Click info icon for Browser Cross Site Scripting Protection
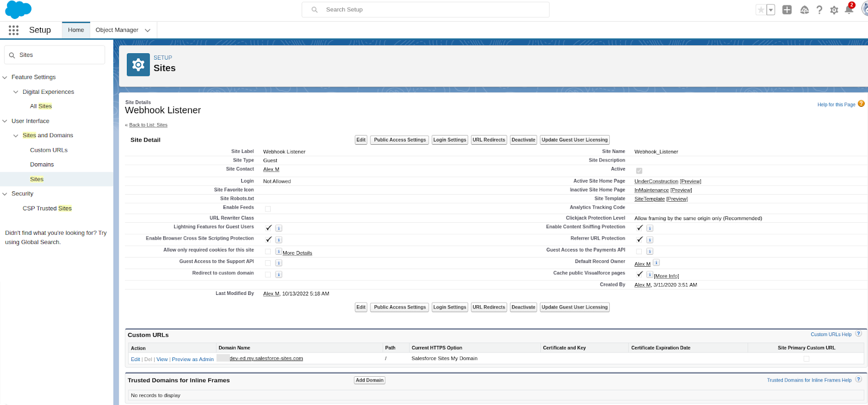 click(x=278, y=240)
